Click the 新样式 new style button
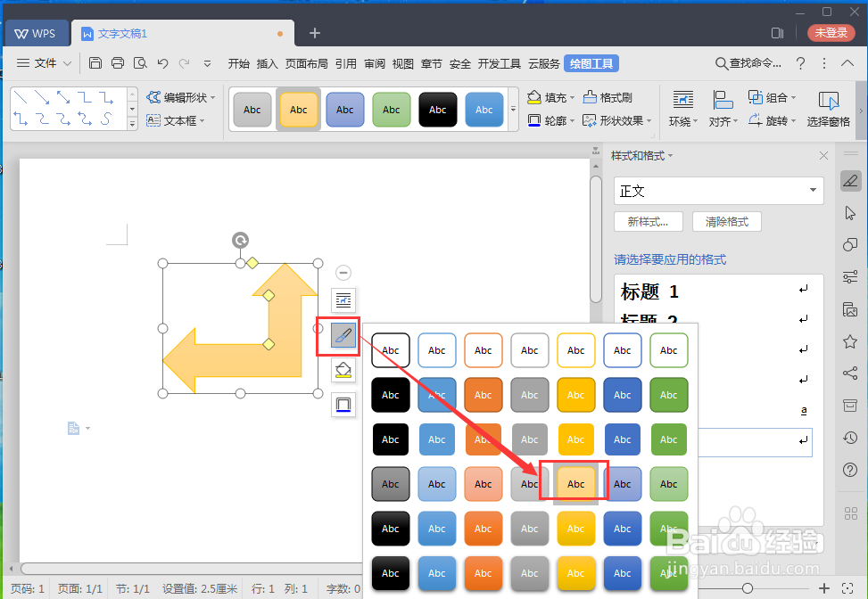The height and width of the screenshot is (599, 868). click(649, 222)
